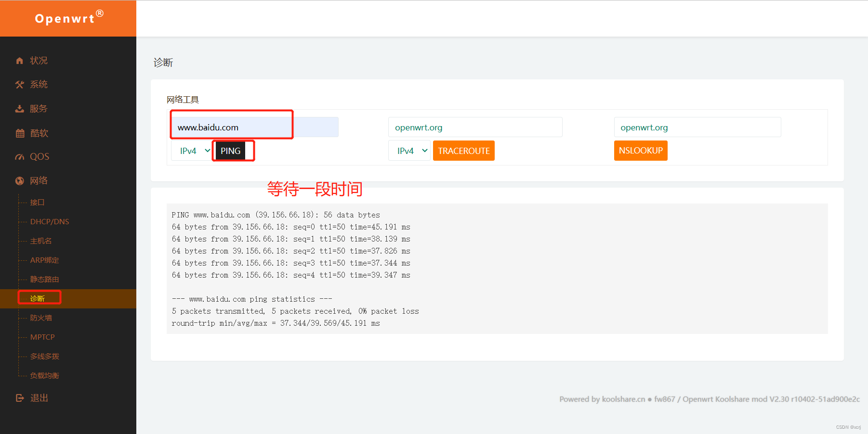Open the IPv4 dropdown next to PING

tap(193, 151)
